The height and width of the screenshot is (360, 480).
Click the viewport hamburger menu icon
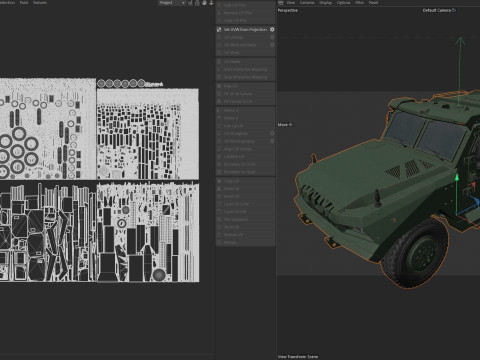(x=281, y=3)
